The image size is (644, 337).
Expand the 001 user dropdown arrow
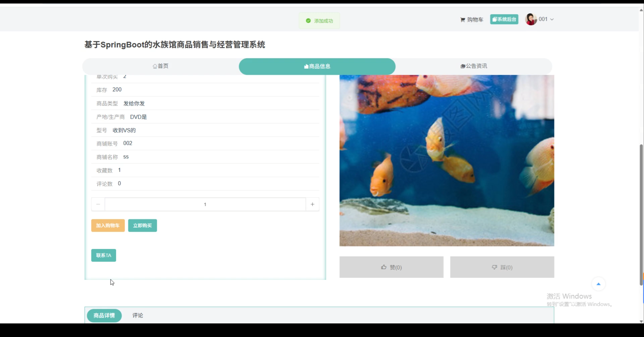click(x=552, y=19)
